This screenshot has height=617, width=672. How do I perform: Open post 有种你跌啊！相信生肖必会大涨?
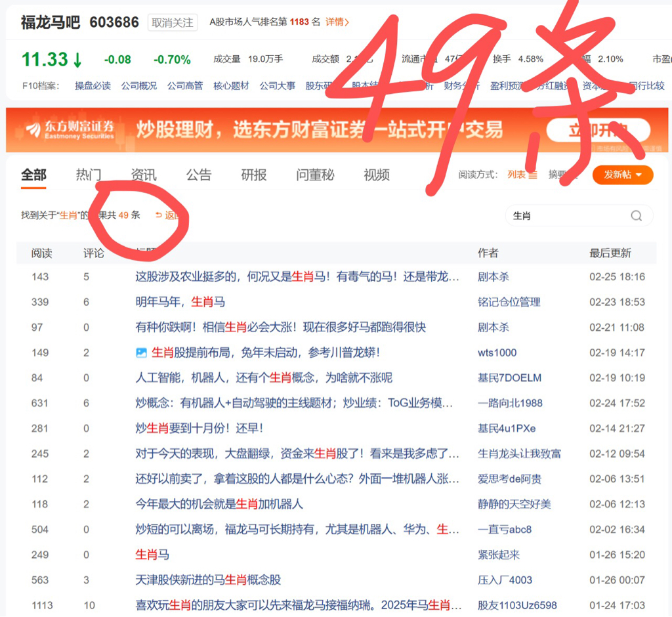coord(281,328)
